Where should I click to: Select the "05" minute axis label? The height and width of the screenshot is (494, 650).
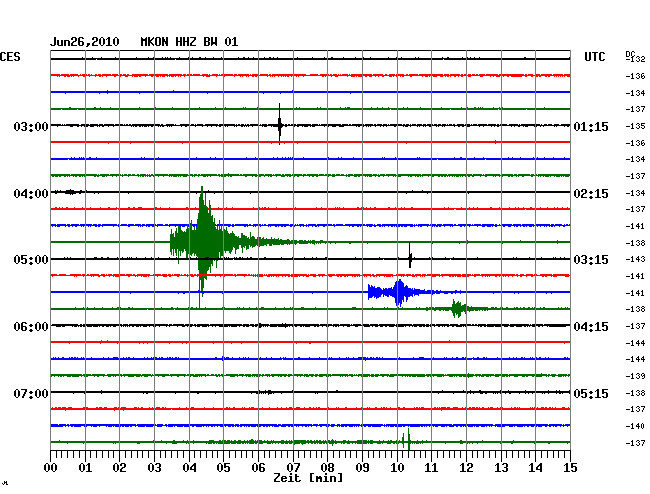pos(223,467)
